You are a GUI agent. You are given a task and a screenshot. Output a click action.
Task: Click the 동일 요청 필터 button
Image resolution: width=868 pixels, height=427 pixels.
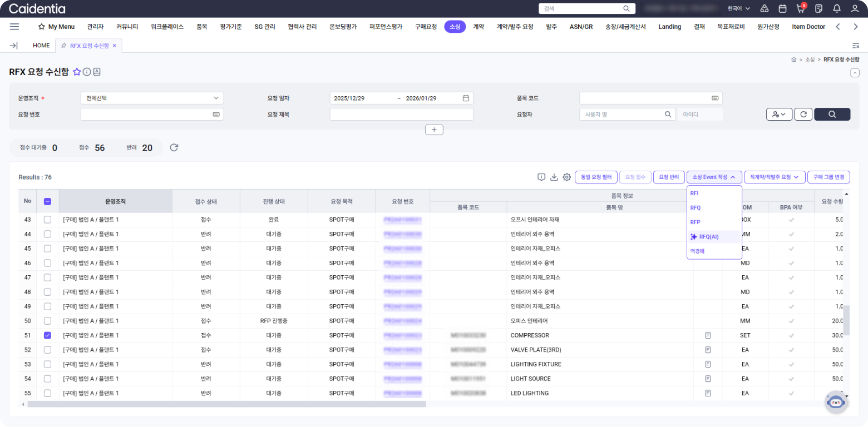click(x=596, y=177)
